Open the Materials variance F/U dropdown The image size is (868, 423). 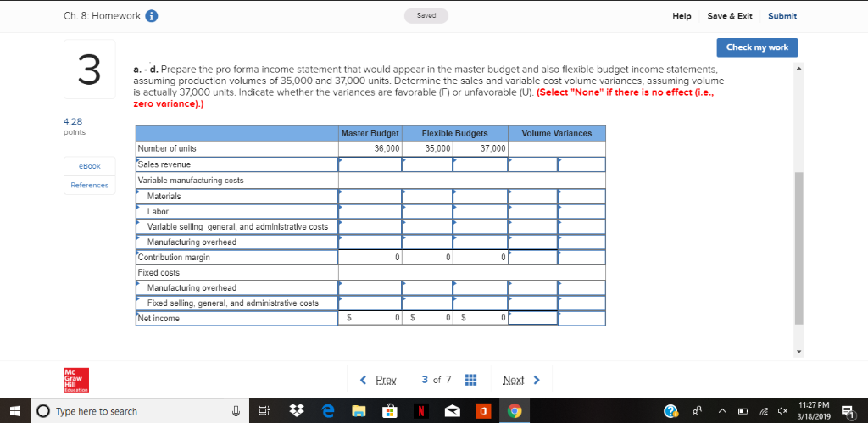pos(581,196)
